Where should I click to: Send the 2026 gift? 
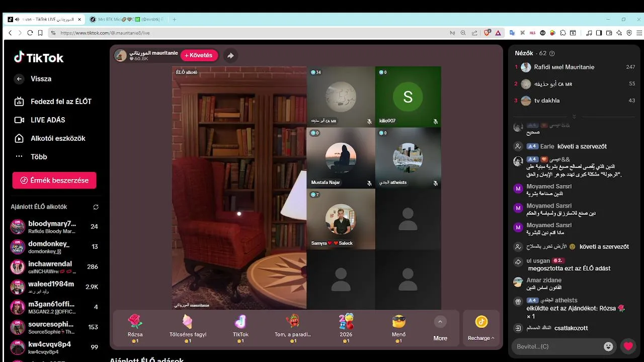pyautogui.click(x=346, y=328)
